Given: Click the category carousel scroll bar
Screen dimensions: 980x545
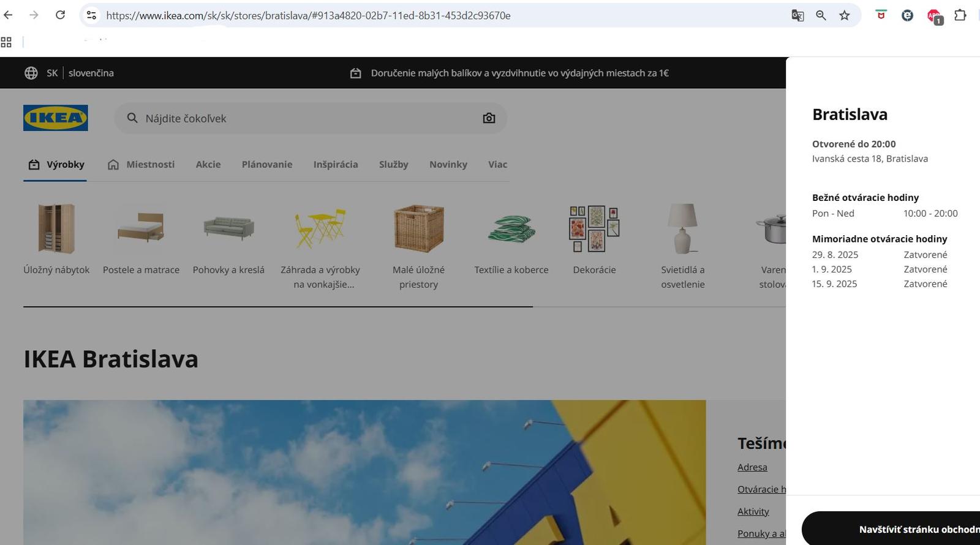Looking at the screenshot, I should [x=278, y=306].
